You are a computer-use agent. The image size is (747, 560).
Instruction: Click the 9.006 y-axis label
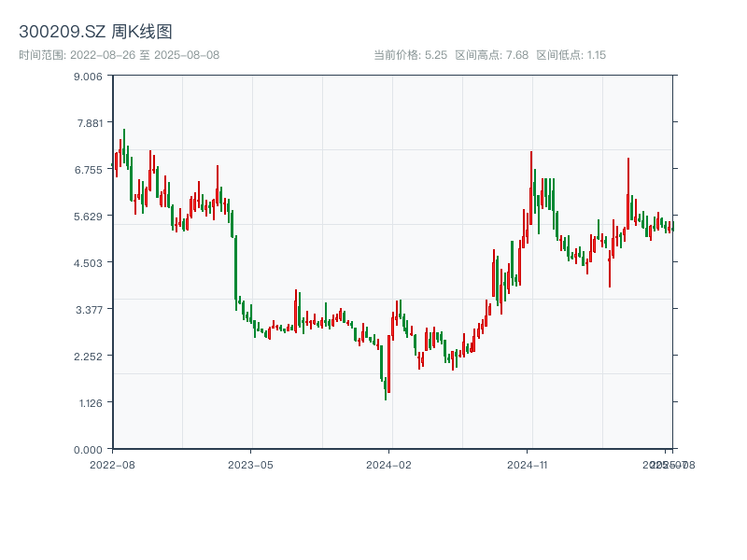(x=89, y=76)
